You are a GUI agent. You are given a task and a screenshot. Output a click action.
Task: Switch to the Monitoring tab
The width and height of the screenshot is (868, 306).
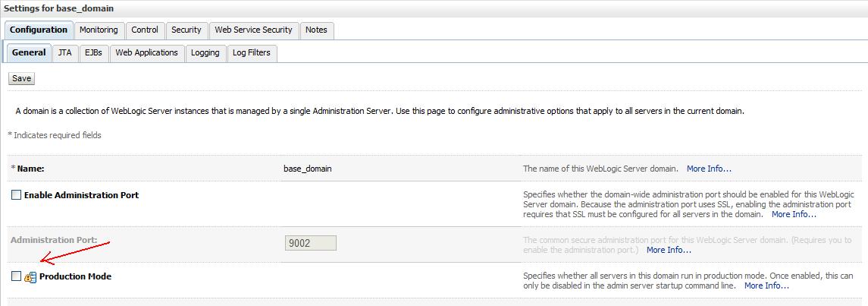99,30
